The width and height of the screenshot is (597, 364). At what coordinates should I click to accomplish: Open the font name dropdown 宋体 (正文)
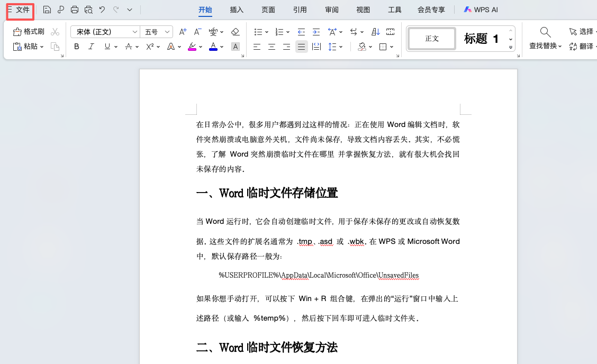(105, 32)
